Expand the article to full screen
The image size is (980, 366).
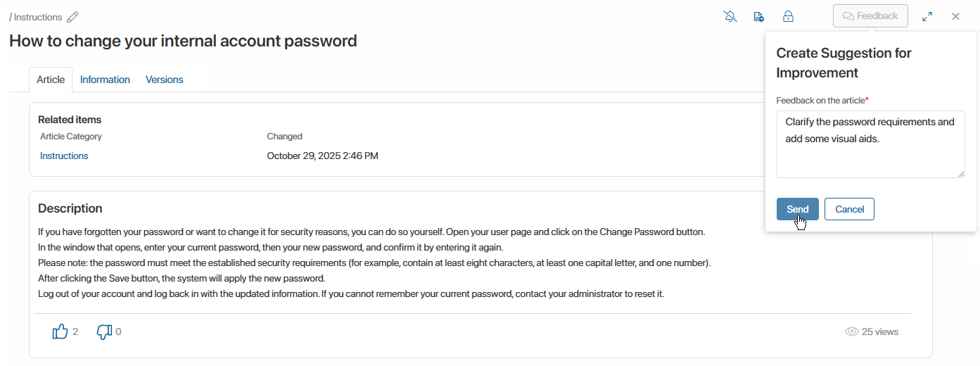(927, 16)
